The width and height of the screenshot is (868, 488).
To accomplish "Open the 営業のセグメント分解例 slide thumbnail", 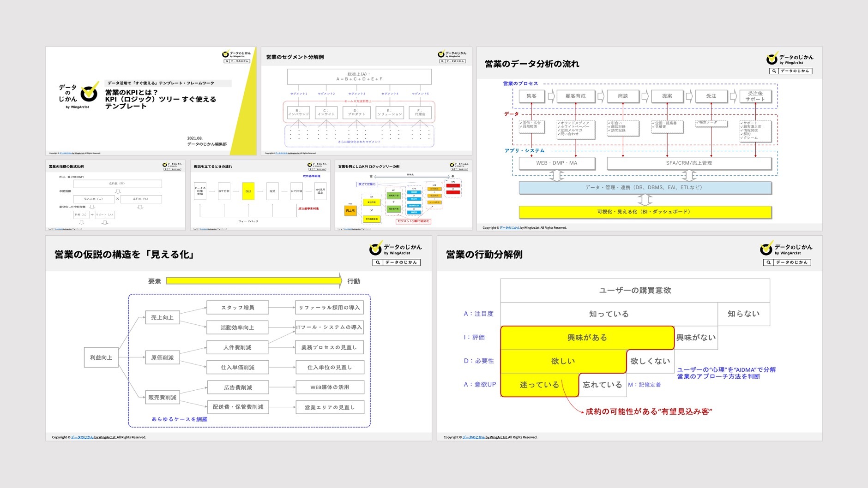I will pos(367,101).
